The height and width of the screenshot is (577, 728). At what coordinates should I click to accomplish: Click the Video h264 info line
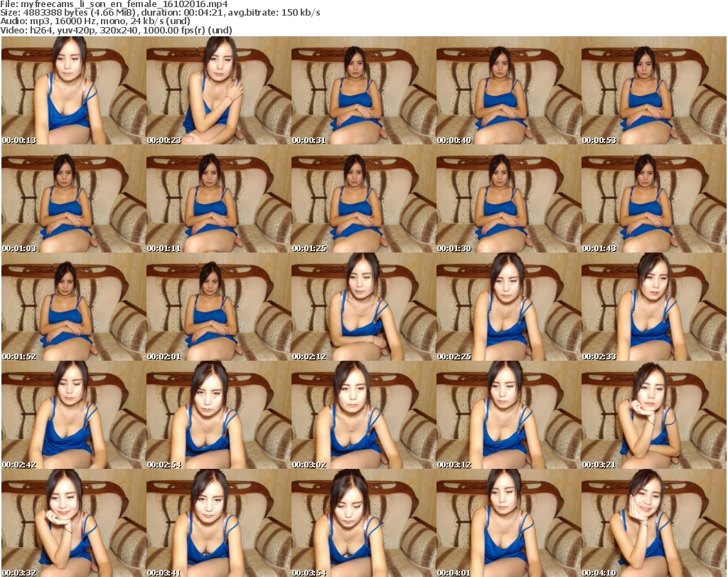coord(116,30)
